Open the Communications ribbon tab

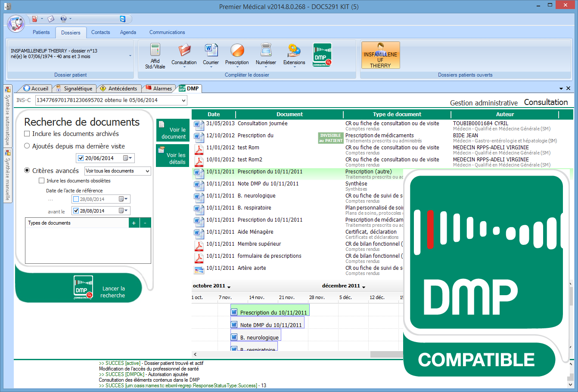coord(167,32)
